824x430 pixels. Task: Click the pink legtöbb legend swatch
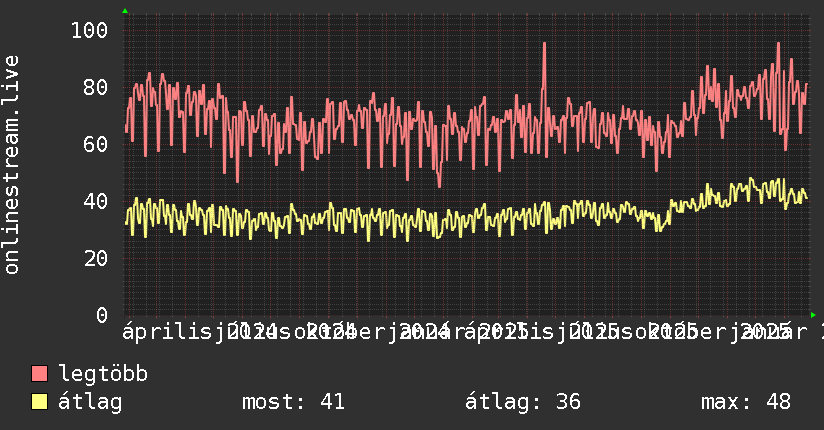(x=39, y=374)
